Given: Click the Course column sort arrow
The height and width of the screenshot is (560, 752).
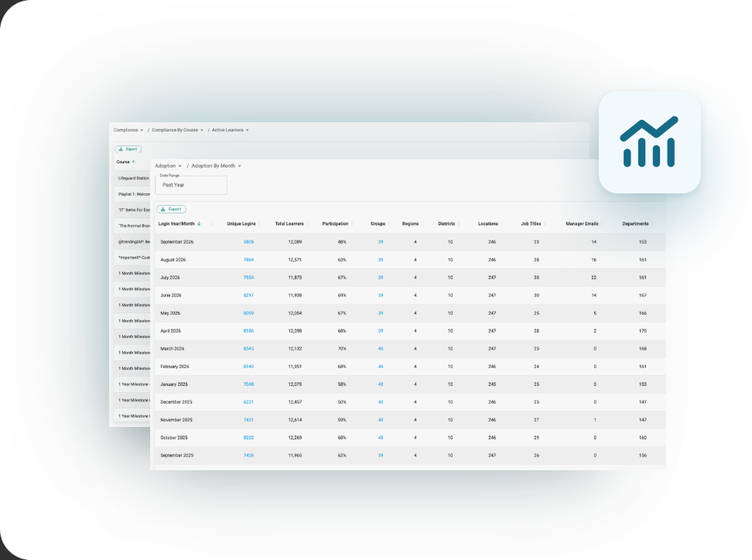Looking at the screenshot, I should [134, 162].
